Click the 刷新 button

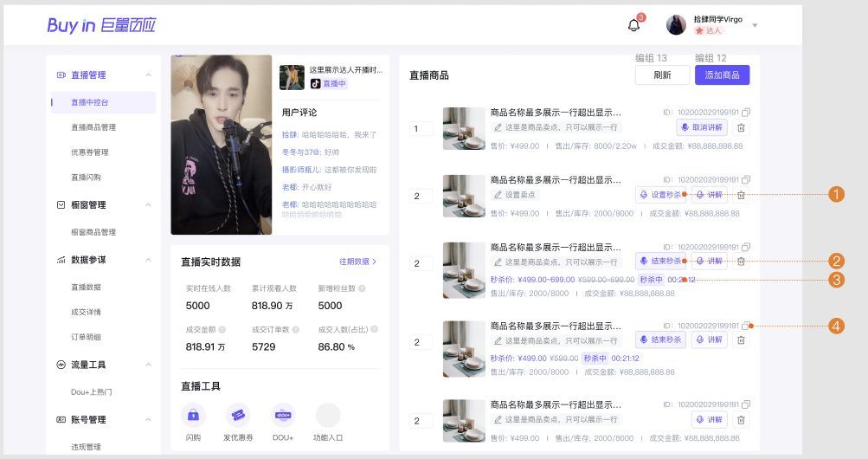[662, 75]
